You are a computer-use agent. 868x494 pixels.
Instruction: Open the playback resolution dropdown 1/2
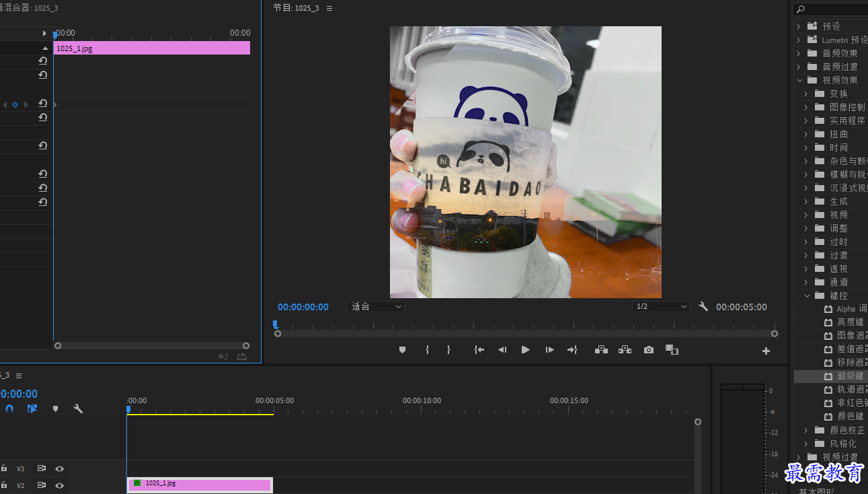661,306
